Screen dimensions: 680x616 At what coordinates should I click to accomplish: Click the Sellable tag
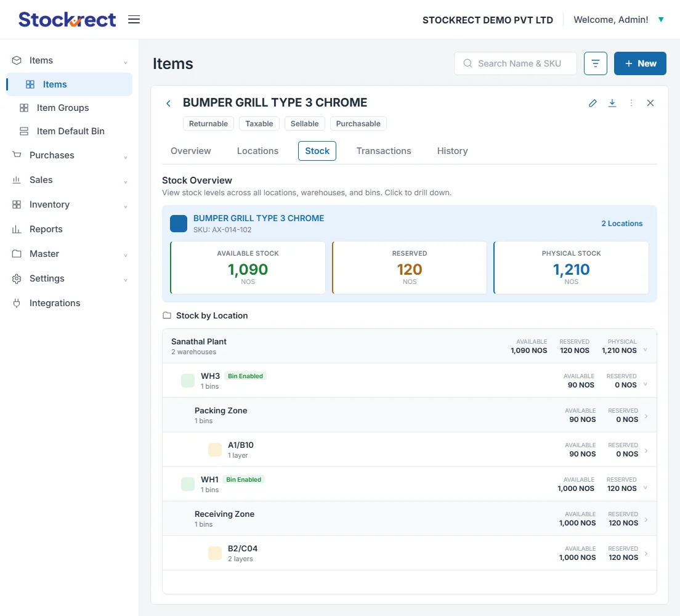[304, 124]
